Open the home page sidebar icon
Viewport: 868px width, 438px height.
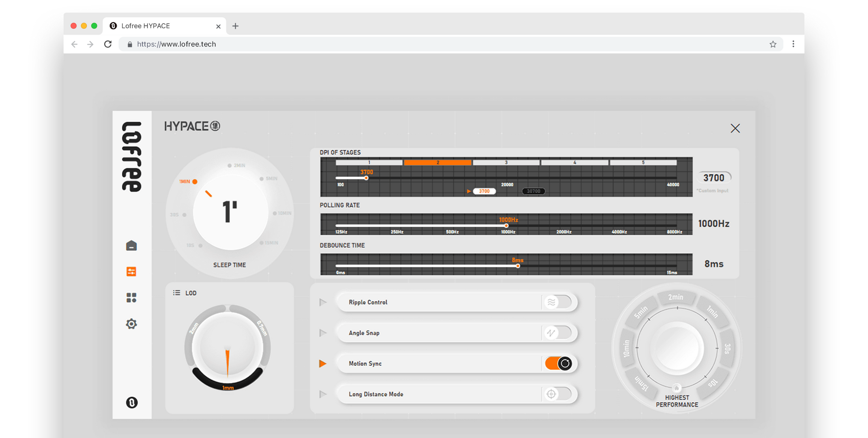pos(131,246)
